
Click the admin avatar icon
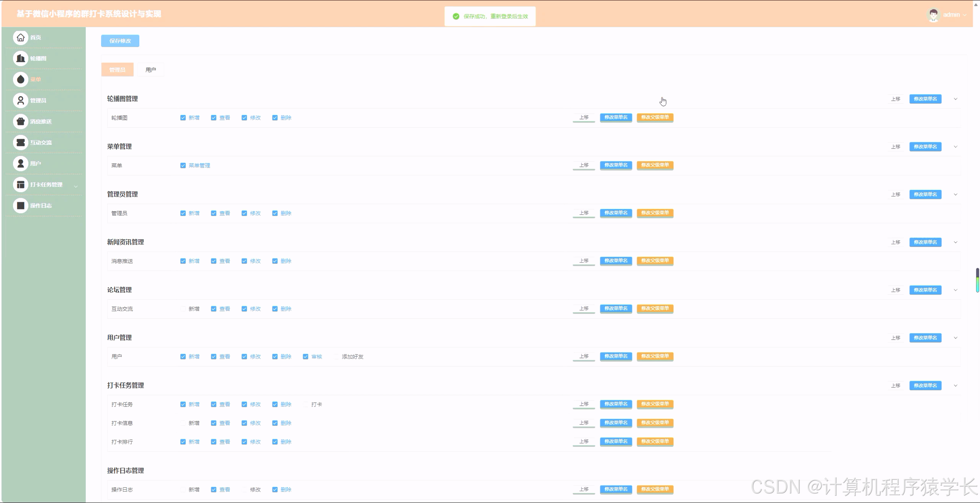coord(933,15)
